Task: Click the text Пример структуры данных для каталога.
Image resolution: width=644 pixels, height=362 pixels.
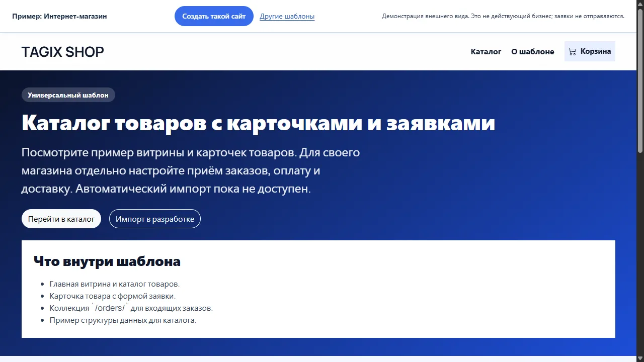Action: [123, 320]
